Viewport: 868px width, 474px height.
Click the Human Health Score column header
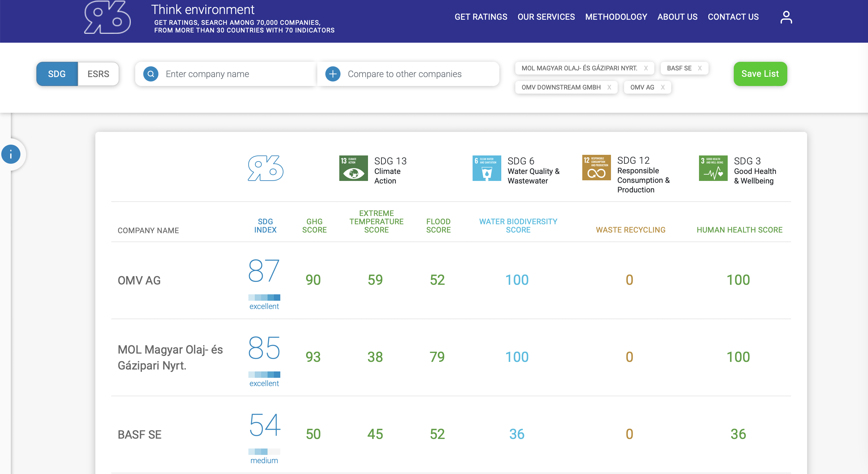(x=739, y=230)
